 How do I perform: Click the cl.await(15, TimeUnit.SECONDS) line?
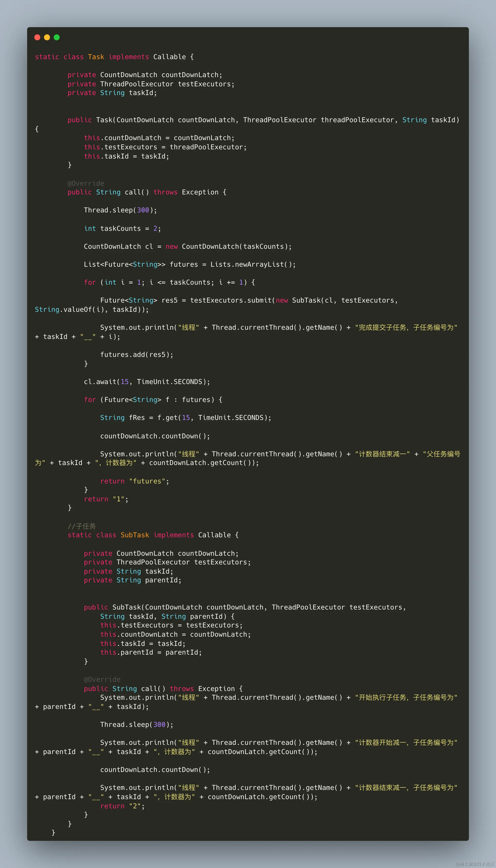click(x=147, y=382)
